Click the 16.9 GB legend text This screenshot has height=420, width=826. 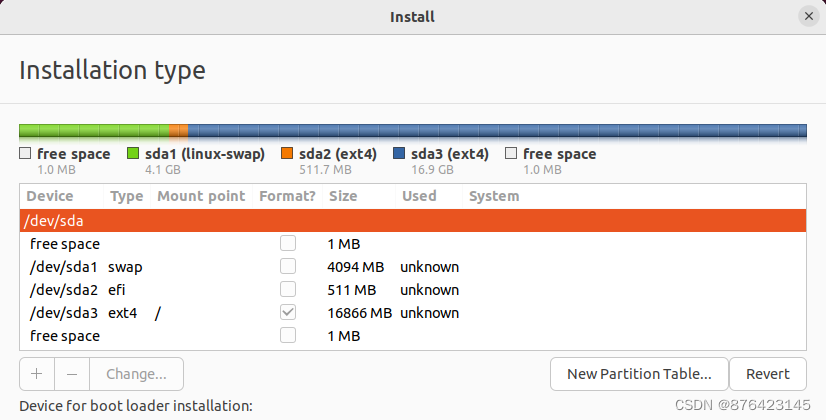[432, 170]
